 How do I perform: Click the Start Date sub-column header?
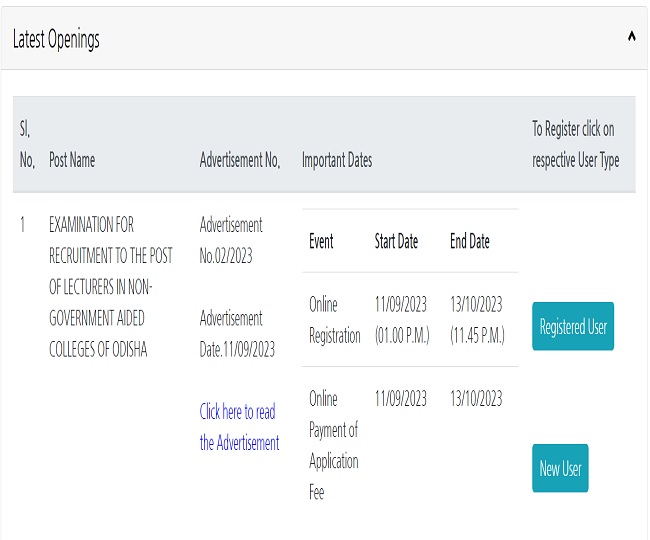click(x=396, y=242)
